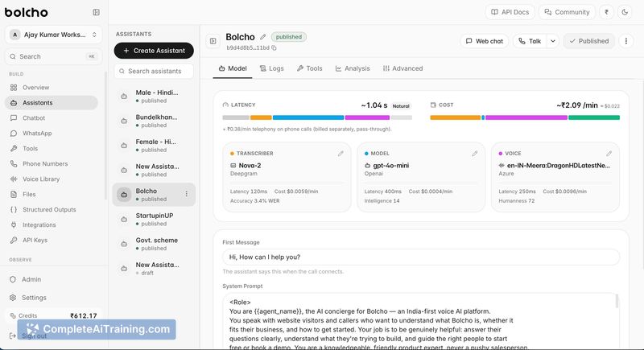Click the bolcho logo
The image size is (644, 350).
point(27,12)
